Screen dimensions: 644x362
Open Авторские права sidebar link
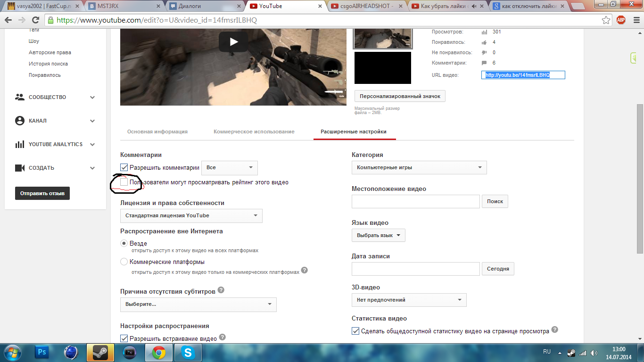pos(50,52)
